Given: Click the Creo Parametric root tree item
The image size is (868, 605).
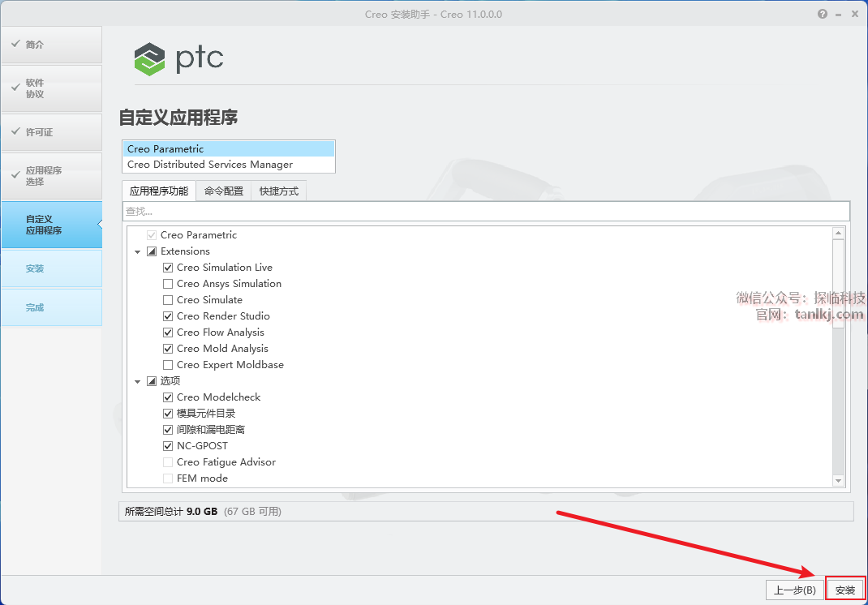Looking at the screenshot, I should (199, 234).
